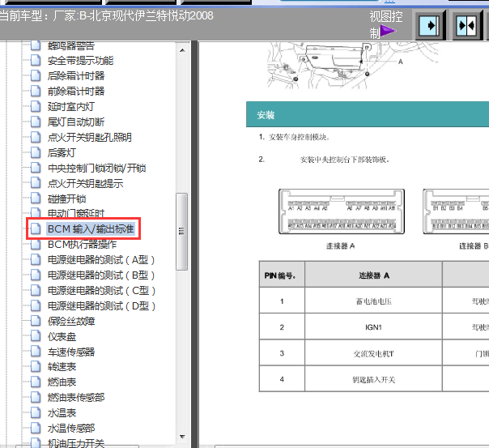Viewport: 489px width, 448px height.
Task: Click the tree scrollbar down arrow
Action: pos(182,437)
